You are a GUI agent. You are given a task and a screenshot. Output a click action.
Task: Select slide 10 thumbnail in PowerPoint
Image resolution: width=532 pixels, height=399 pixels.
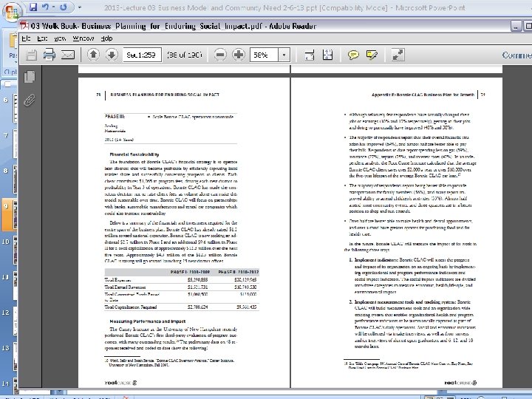point(15,250)
